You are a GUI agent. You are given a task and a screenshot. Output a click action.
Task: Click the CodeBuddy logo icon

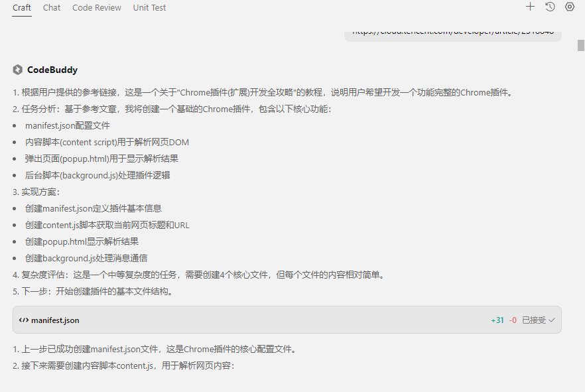pyautogui.click(x=17, y=70)
